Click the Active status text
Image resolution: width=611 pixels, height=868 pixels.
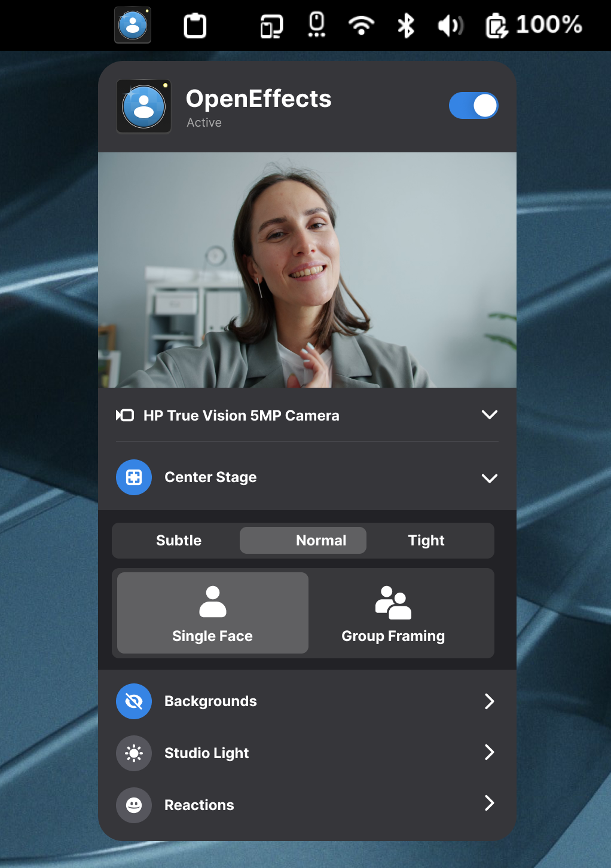tap(204, 122)
